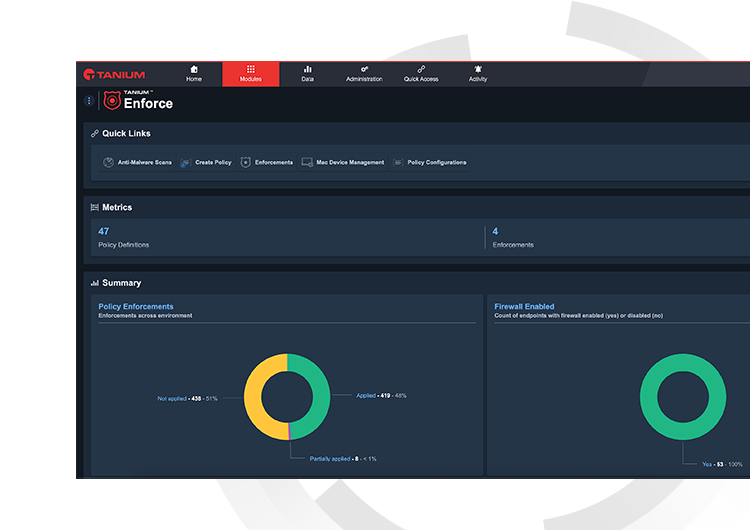Click the Mac Device Management monitor icon
Image resolution: width=750 pixels, height=530 pixels.
tap(307, 163)
